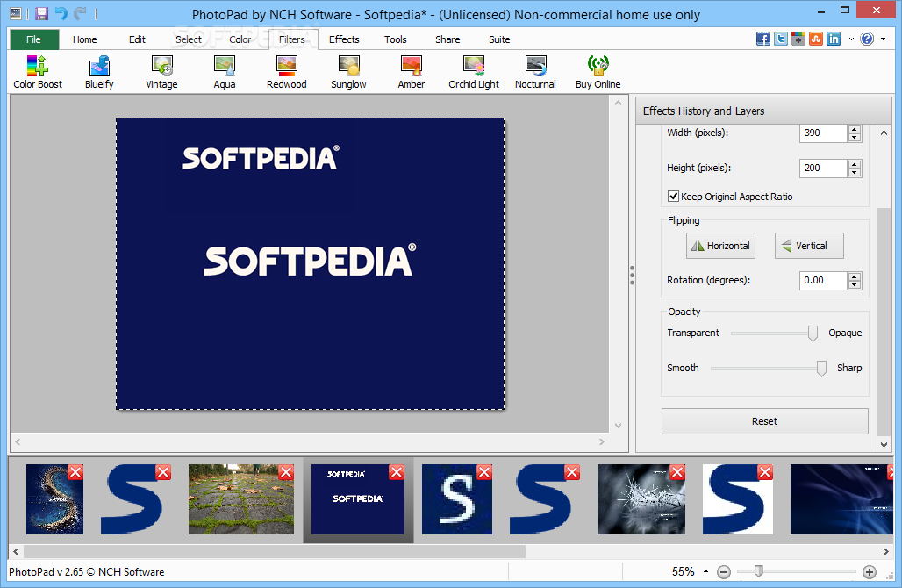This screenshot has height=588, width=902.
Task: Switch to the Effects tab
Action: (344, 39)
